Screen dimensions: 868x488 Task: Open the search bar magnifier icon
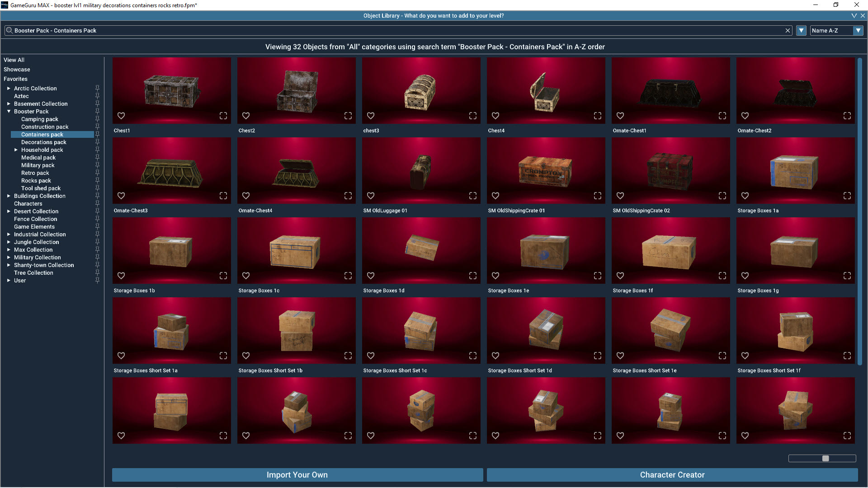coord(9,30)
